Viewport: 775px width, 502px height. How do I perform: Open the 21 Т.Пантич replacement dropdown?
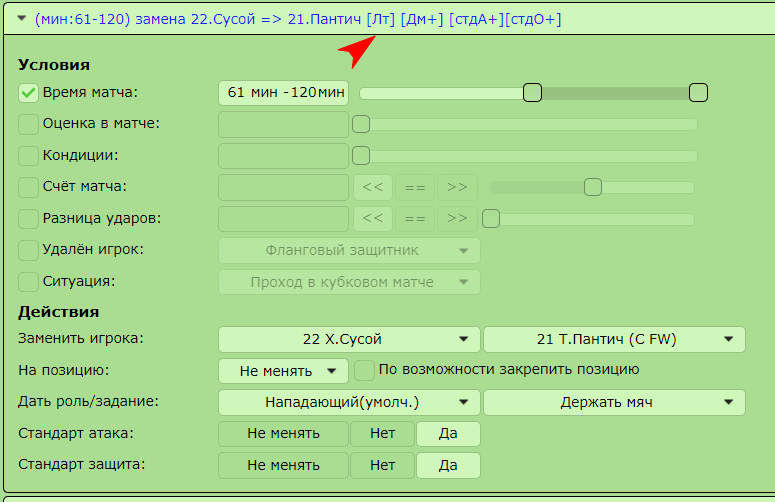614,339
